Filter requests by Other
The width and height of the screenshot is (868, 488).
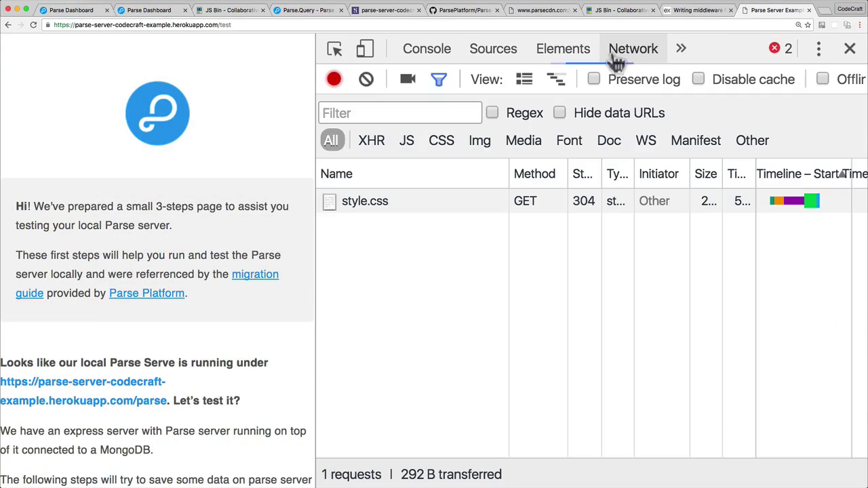point(752,140)
